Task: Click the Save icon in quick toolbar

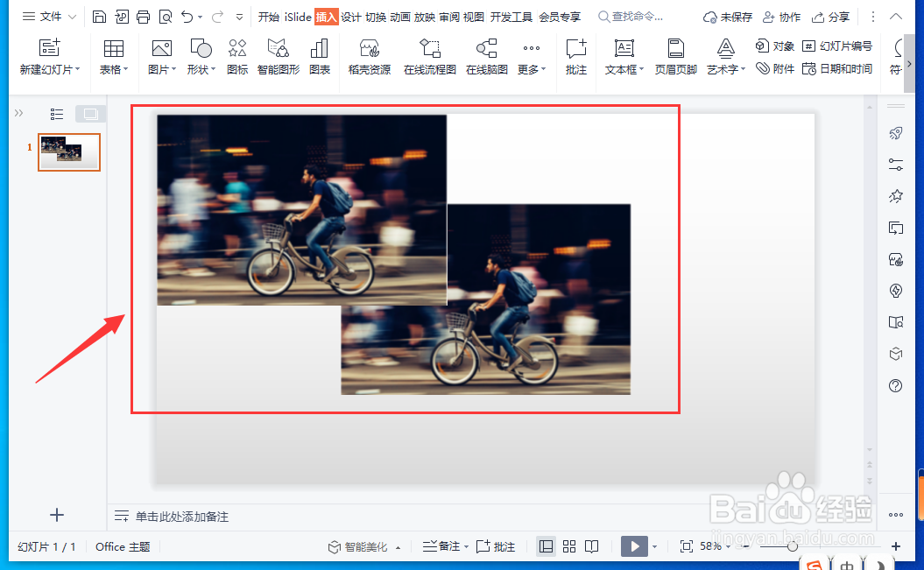Action: (x=99, y=17)
